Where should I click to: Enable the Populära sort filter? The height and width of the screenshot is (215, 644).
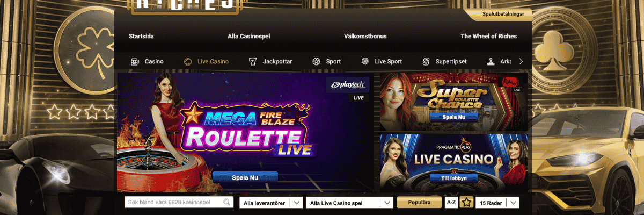(420, 203)
